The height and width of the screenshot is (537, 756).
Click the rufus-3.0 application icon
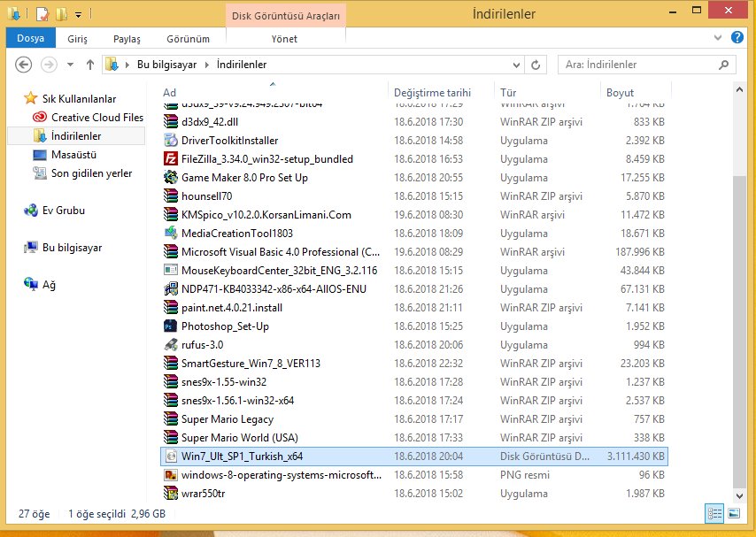pos(172,345)
